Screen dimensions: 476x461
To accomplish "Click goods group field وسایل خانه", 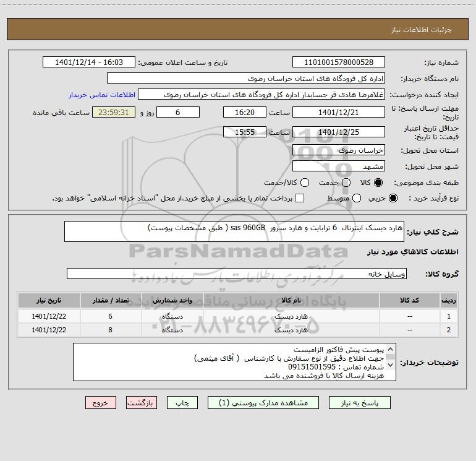I will 237,274.
